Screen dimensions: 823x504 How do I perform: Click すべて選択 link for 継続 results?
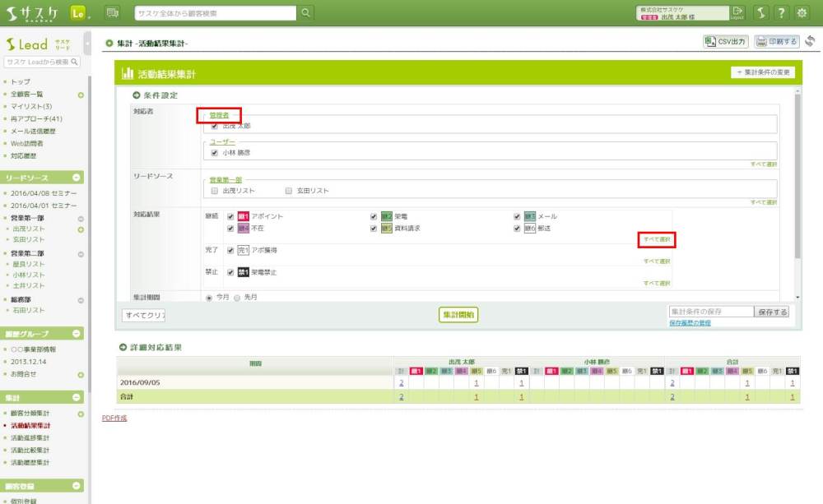pos(657,240)
